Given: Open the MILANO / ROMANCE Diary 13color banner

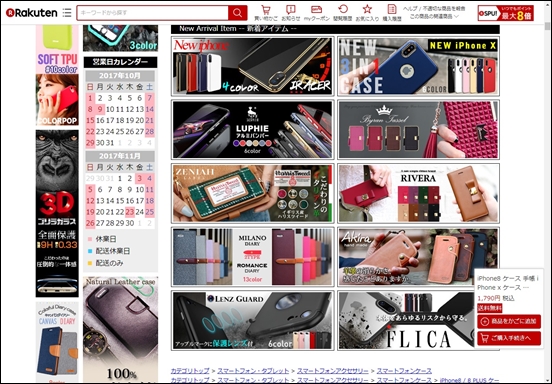Looking at the screenshot, I should (252, 257).
